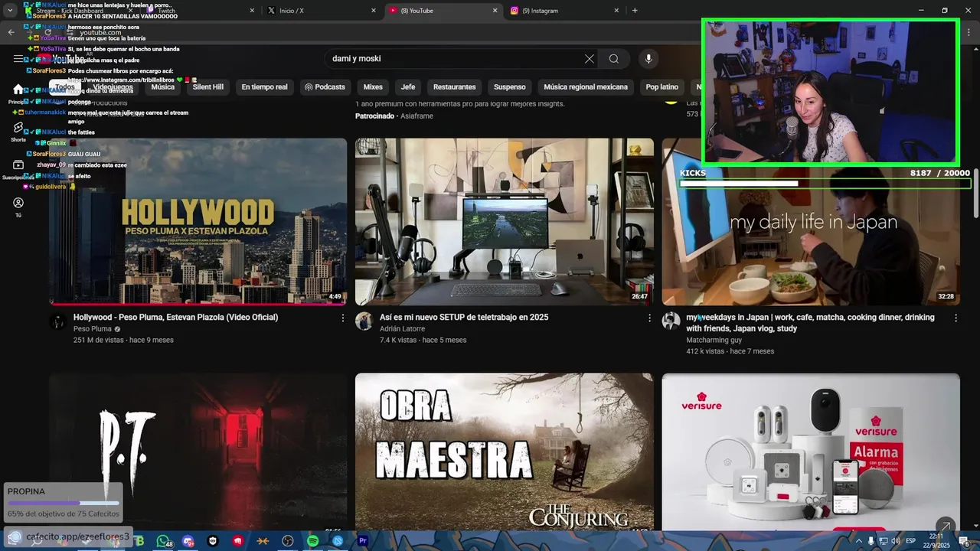Click the volume icon in system tray

(895, 541)
